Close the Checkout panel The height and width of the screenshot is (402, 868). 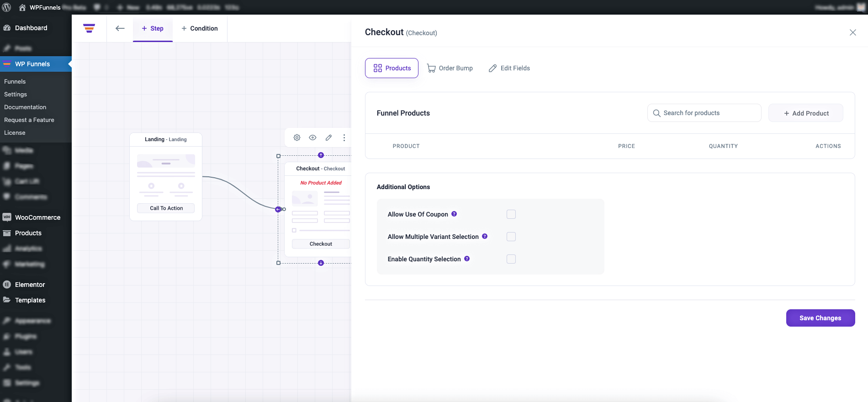[x=852, y=32]
